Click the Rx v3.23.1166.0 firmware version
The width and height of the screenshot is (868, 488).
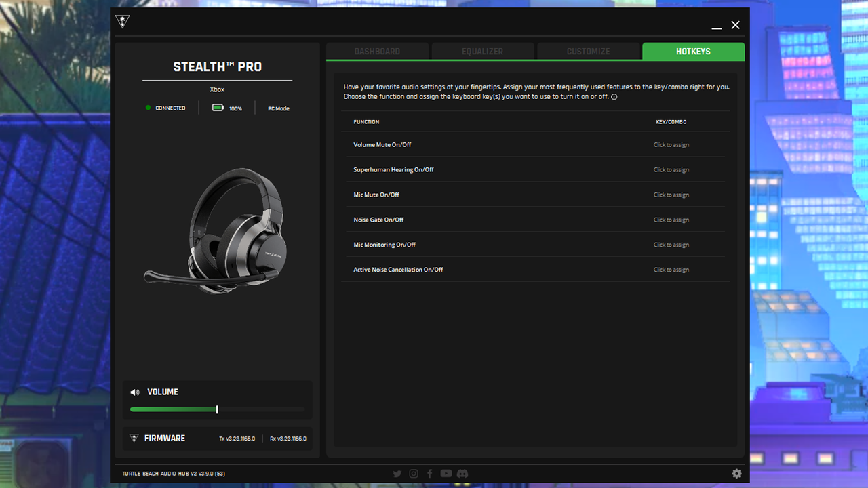[288, 439]
